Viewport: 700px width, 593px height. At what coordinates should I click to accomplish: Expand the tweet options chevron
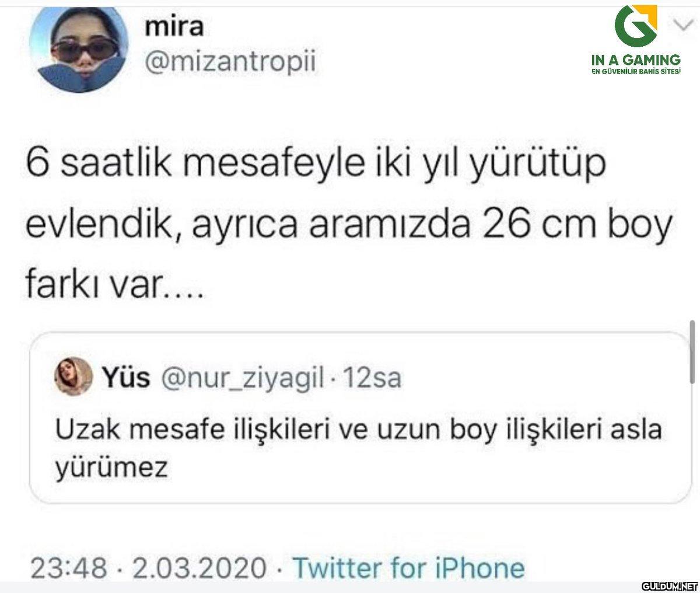click(x=680, y=25)
